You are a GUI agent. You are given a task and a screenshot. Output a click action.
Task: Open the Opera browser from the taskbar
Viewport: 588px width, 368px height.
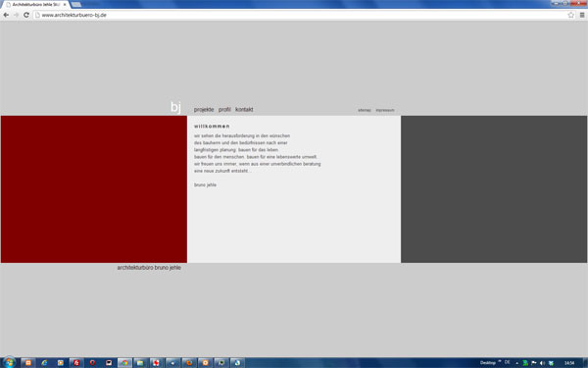tap(92, 363)
